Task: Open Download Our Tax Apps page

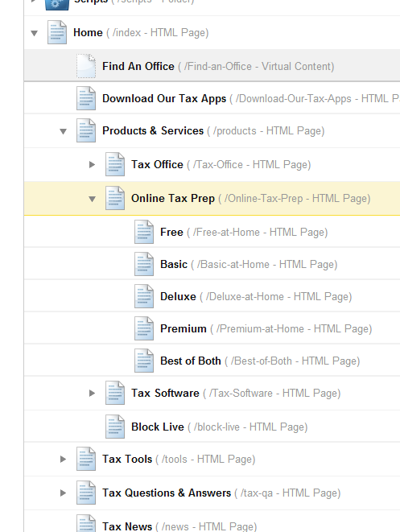Action: [x=164, y=98]
